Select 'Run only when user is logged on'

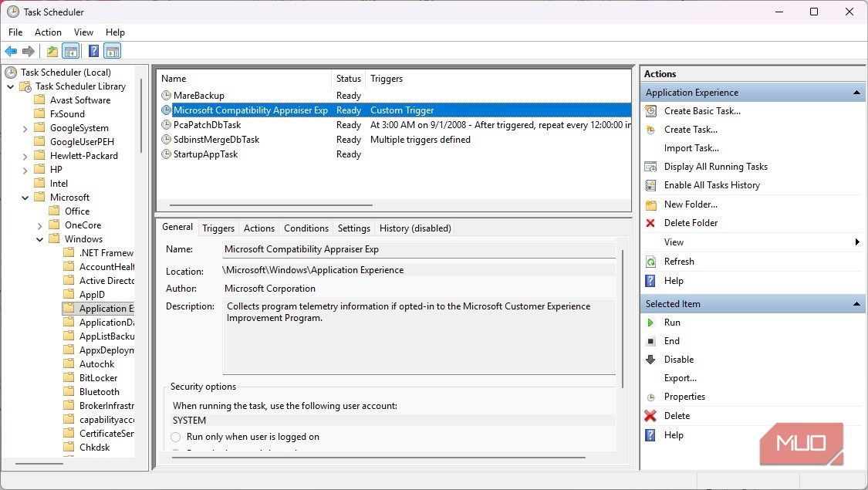point(176,437)
